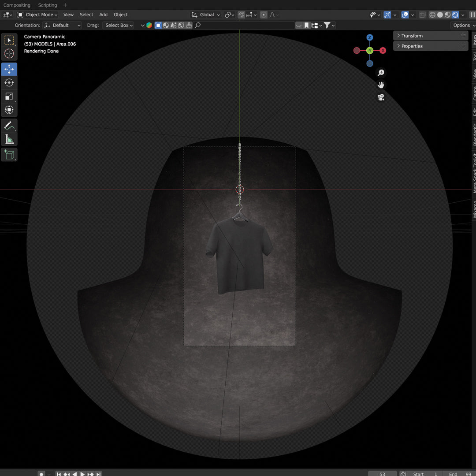The image size is (476, 476).
Task: Click the Add Cube tool
Action: 9,155
